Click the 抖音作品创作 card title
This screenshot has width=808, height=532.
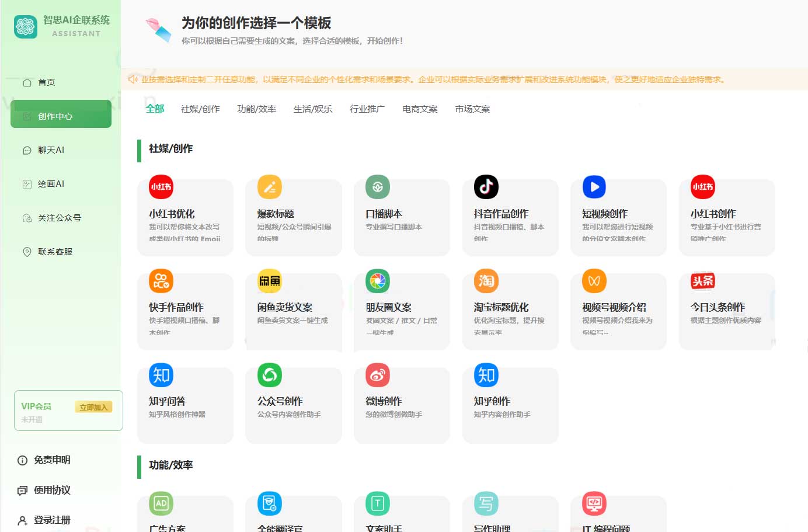coord(501,214)
